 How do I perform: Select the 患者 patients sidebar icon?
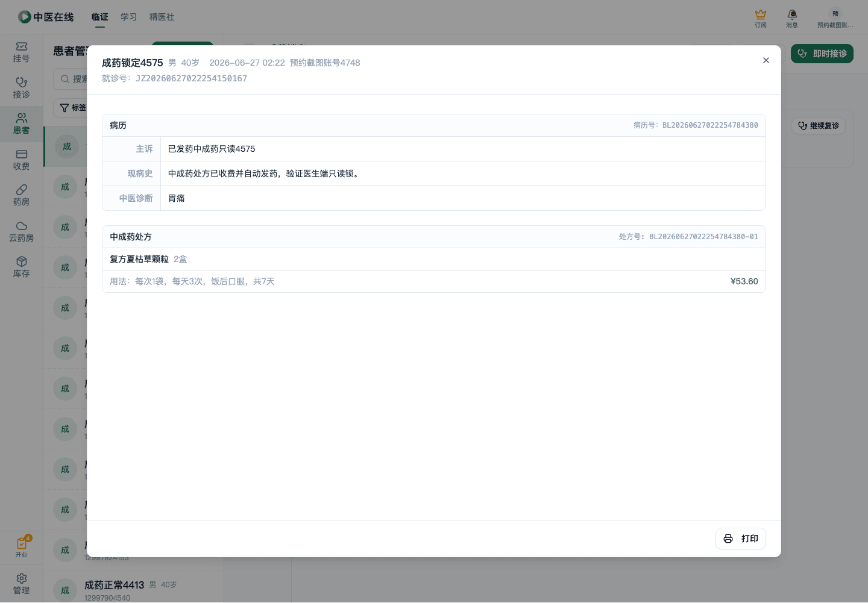21,124
